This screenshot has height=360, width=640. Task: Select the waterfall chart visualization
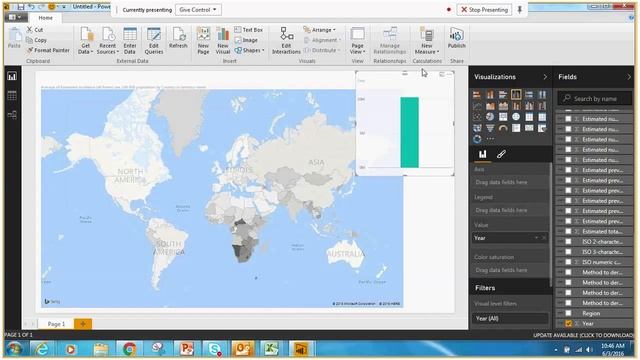click(x=542, y=106)
